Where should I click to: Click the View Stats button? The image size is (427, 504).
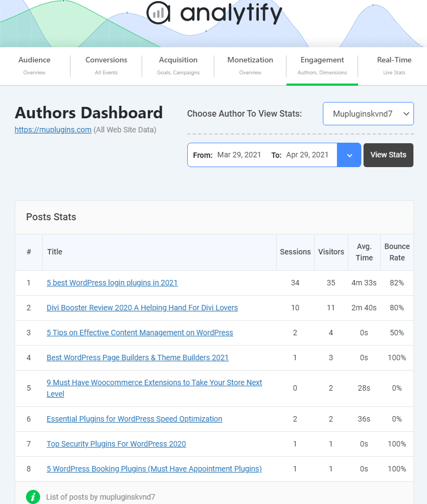tap(388, 155)
